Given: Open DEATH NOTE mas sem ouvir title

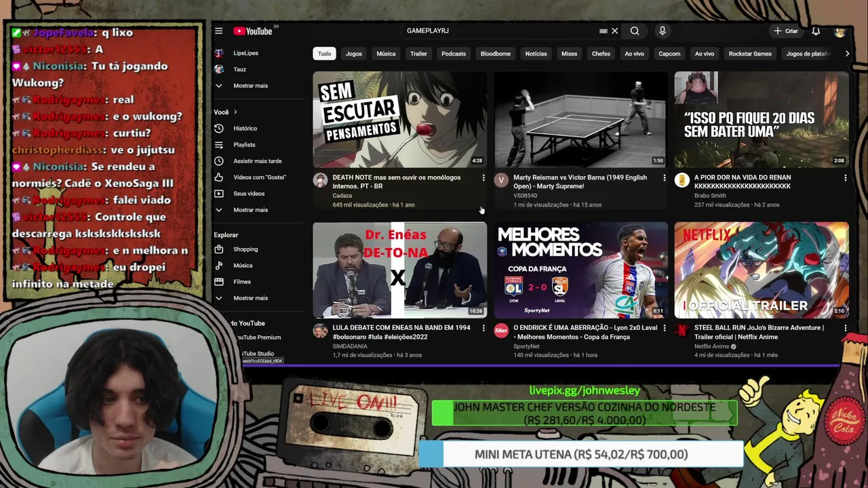Looking at the screenshot, I should pyautogui.click(x=396, y=182).
